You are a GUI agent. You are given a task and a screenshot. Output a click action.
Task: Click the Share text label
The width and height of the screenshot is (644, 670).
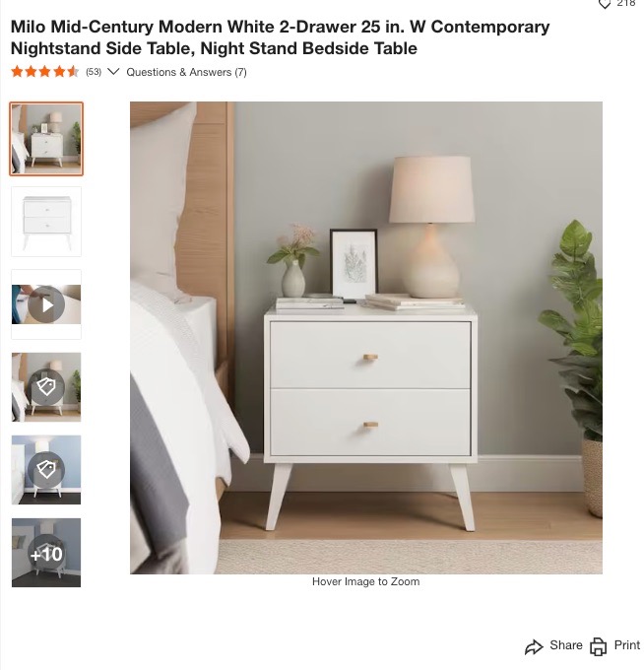click(566, 645)
